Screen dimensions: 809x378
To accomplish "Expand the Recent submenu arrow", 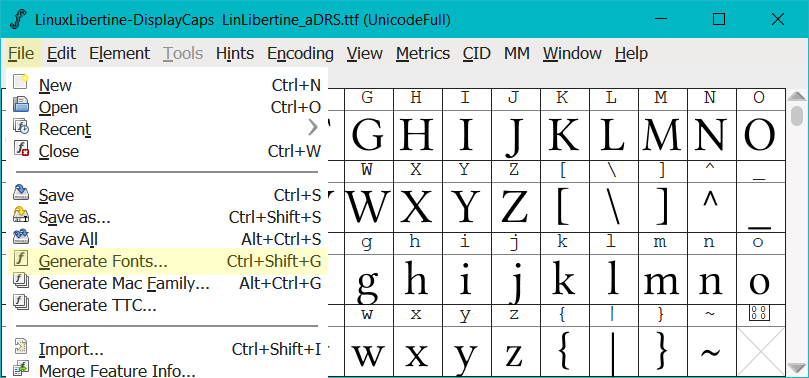I will pyautogui.click(x=313, y=127).
